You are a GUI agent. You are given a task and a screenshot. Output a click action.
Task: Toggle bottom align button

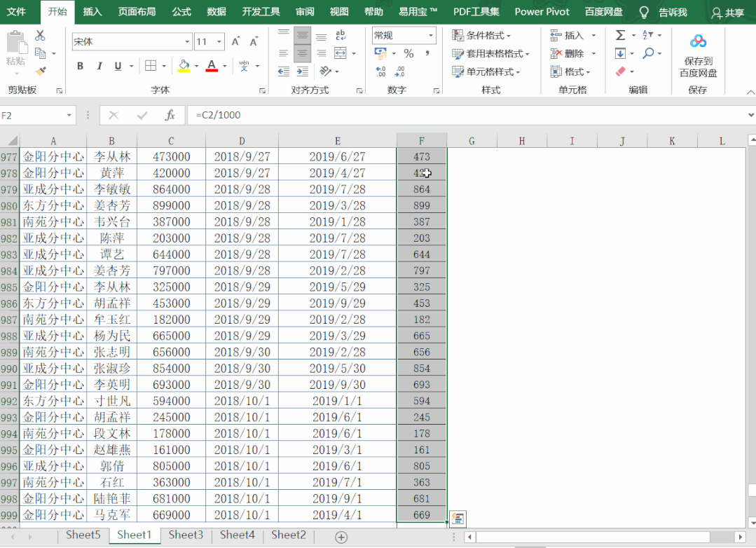(x=321, y=35)
